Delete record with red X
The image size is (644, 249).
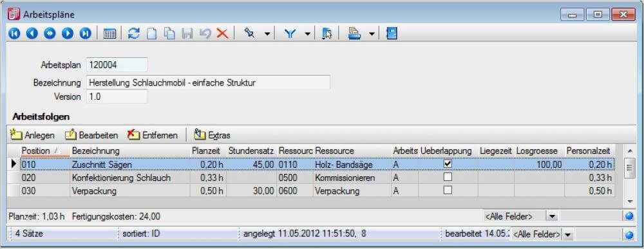222,33
